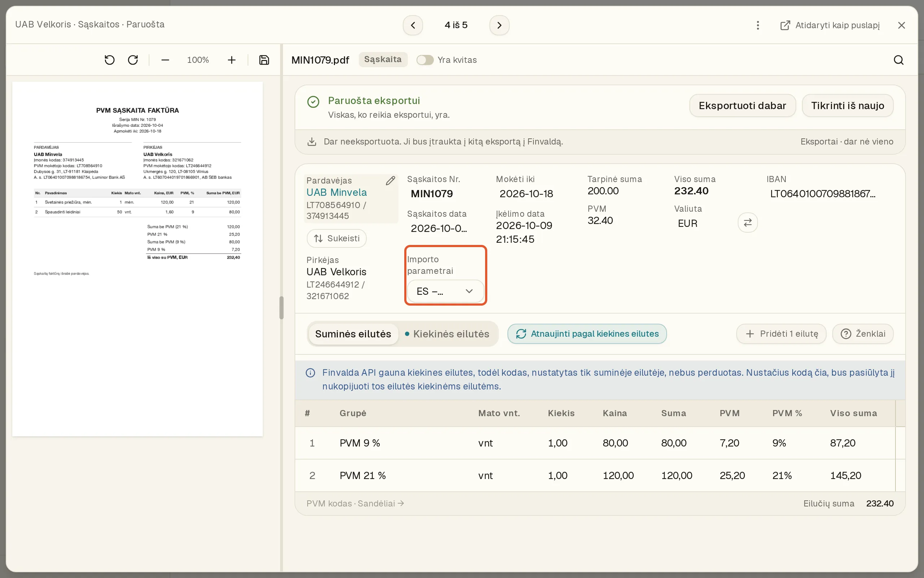Click Pridėti 1 eilutę button
This screenshot has height=578, width=924.
point(781,334)
